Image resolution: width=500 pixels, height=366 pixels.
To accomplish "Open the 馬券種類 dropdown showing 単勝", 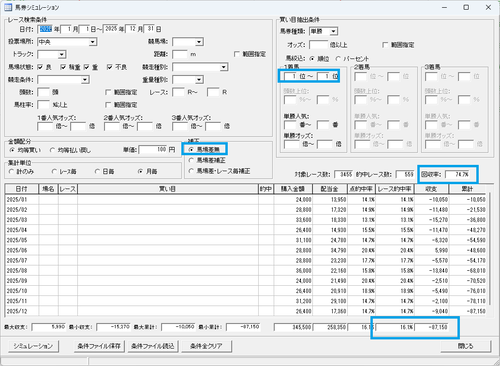I will point(333,32).
